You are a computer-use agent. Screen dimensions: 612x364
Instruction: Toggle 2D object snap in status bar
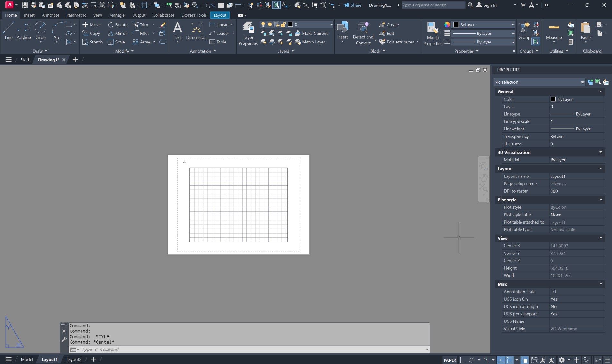click(510, 360)
